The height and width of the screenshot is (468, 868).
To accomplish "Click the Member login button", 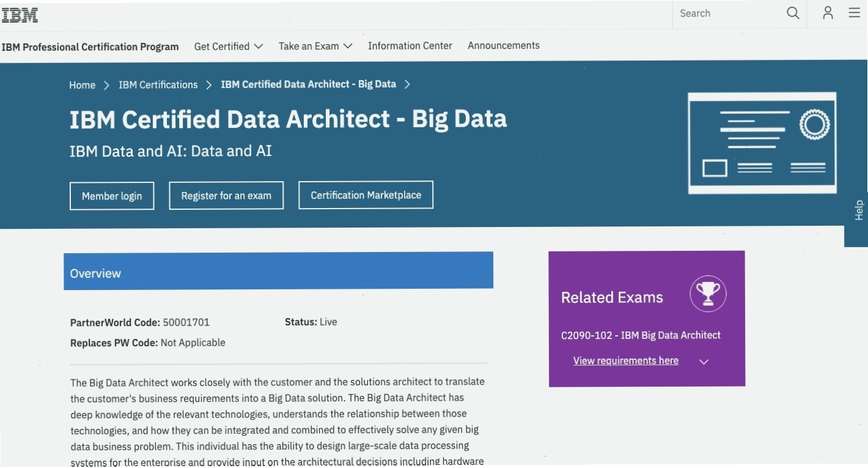I will [x=112, y=196].
